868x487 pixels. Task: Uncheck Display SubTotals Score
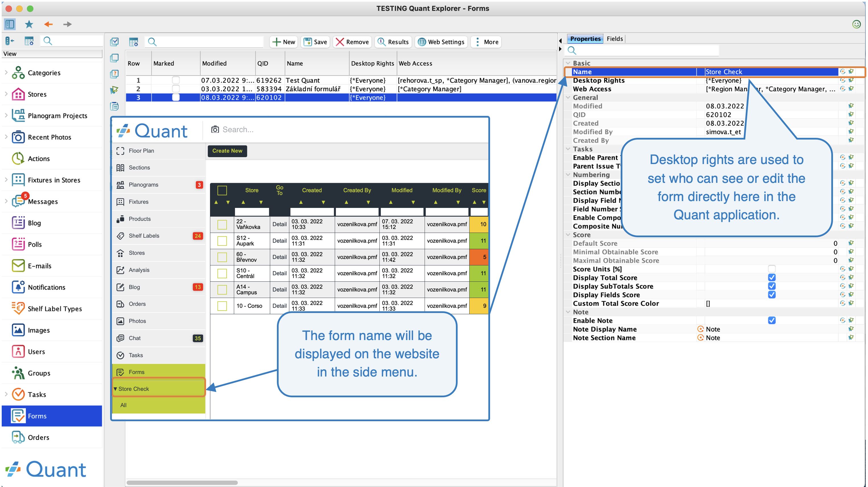tap(772, 286)
